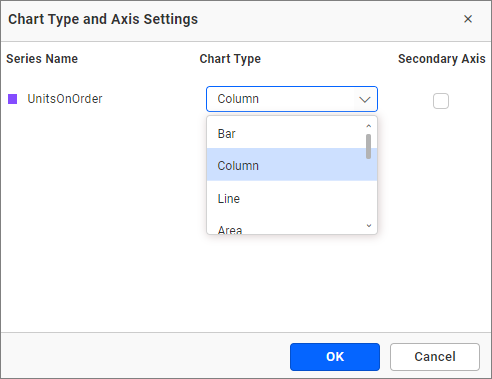Open the Chart Type combo box showing Column
Image resolution: width=492 pixels, height=379 pixels.
[292, 99]
